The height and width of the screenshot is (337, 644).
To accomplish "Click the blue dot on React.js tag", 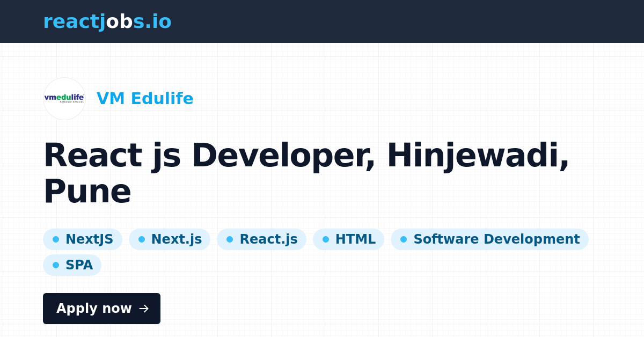I will pyautogui.click(x=230, y=239).
